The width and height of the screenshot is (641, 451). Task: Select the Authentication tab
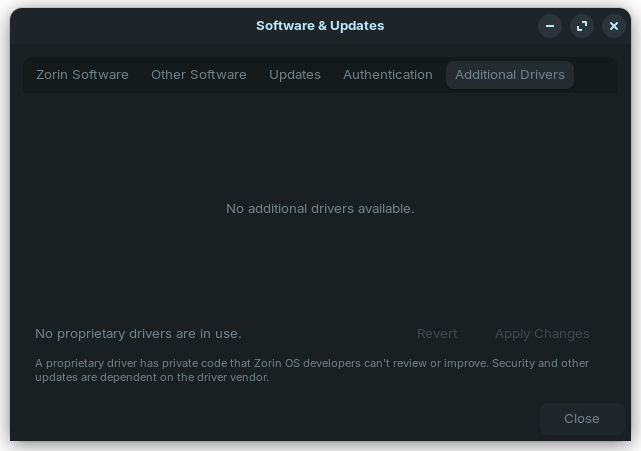click(388, 75)
